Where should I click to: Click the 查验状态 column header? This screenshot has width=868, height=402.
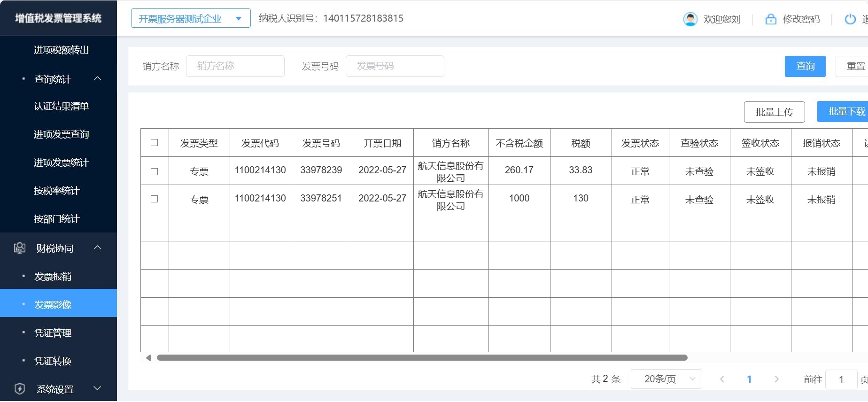pos(699,143)
